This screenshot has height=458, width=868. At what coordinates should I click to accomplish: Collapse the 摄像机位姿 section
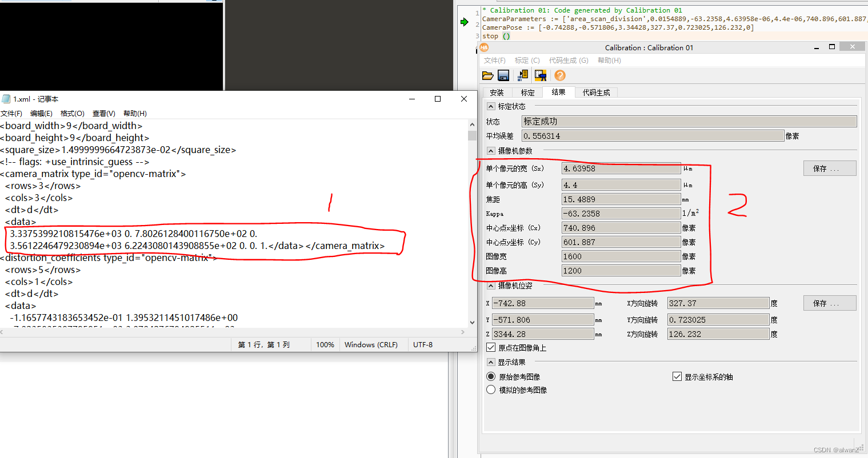490,286
